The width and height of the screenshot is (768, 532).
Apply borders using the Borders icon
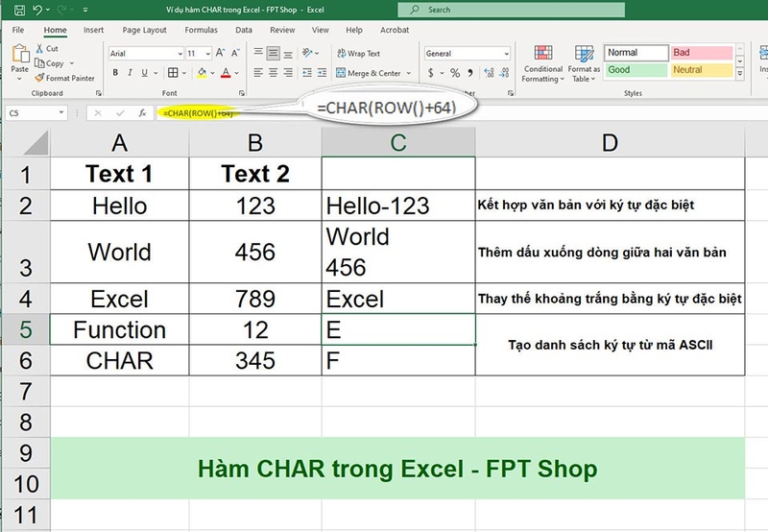tap(173, 72)
